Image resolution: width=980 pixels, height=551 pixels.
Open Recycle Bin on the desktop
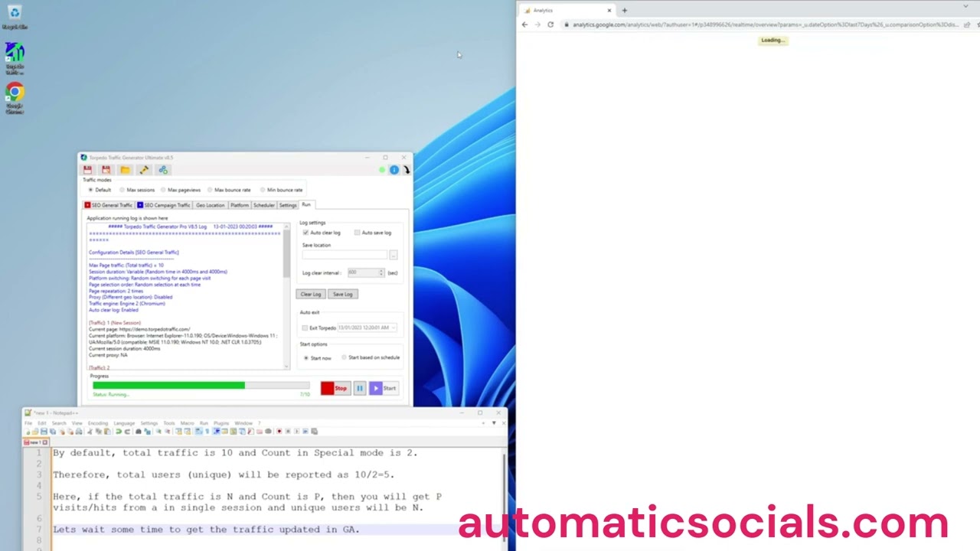pyautogui.click(x=15, y=18)
